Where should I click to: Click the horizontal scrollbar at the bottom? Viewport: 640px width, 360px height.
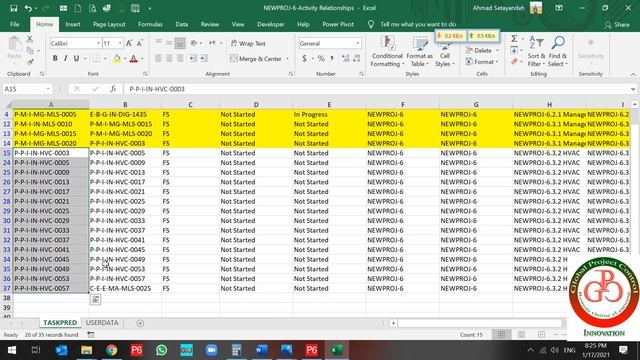click(x=480, y=323)
